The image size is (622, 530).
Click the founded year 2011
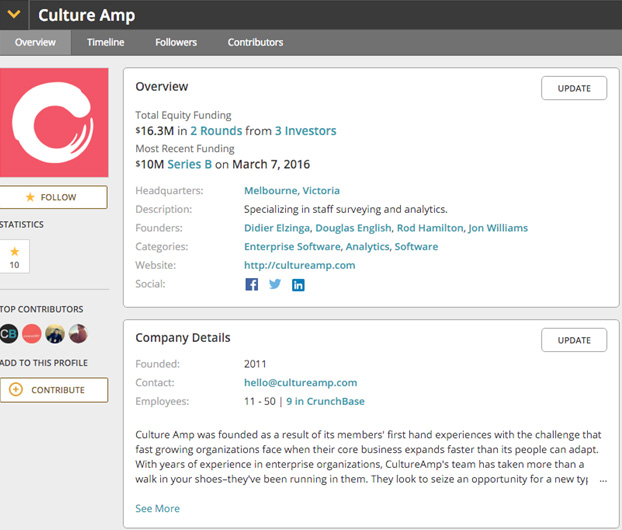tap(255, 364)
